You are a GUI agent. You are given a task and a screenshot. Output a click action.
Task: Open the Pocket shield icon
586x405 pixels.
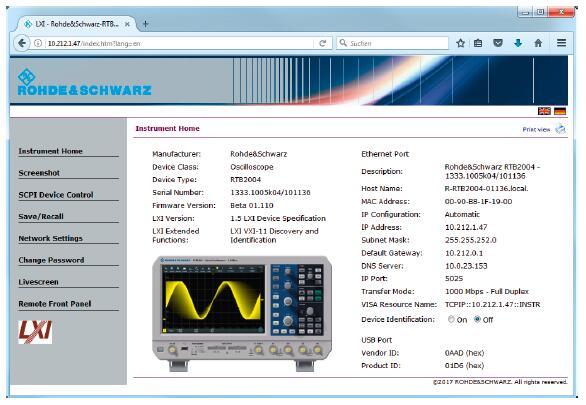tap(498, 43)
